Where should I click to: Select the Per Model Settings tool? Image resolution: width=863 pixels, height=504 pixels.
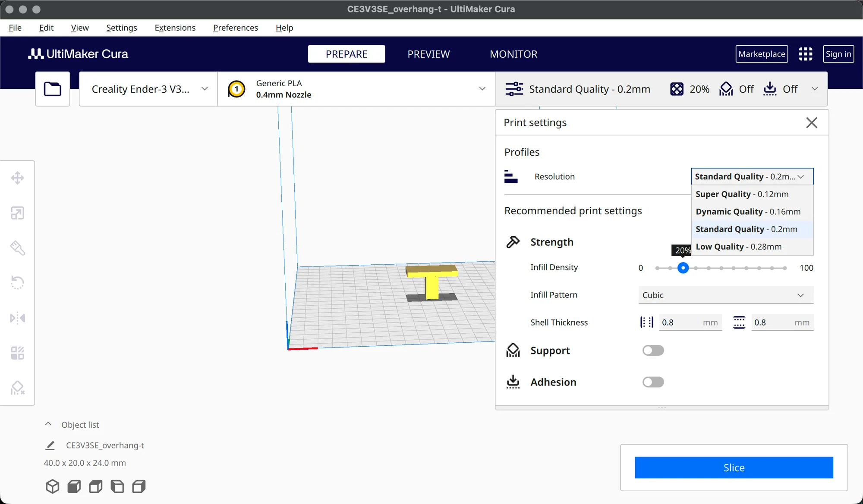[17, 353]
